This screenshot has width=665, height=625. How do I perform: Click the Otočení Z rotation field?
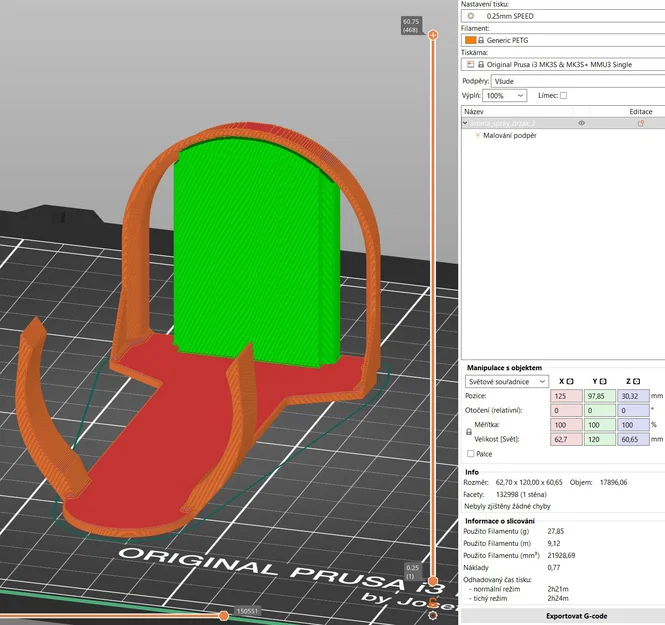point(633,410)
